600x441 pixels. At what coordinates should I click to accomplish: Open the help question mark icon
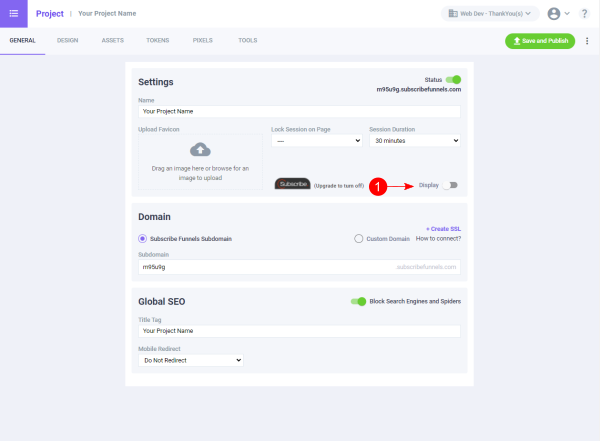pyautogui.click(x=584, y=14)
